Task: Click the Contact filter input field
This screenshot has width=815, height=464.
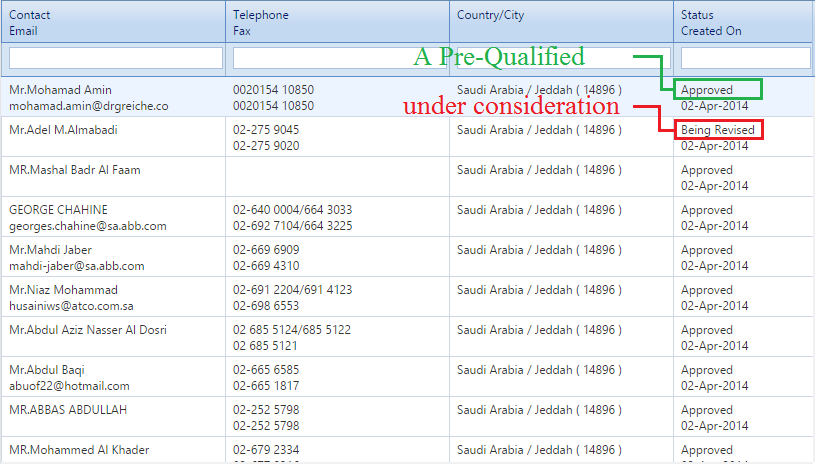Action: click(115, 58)
